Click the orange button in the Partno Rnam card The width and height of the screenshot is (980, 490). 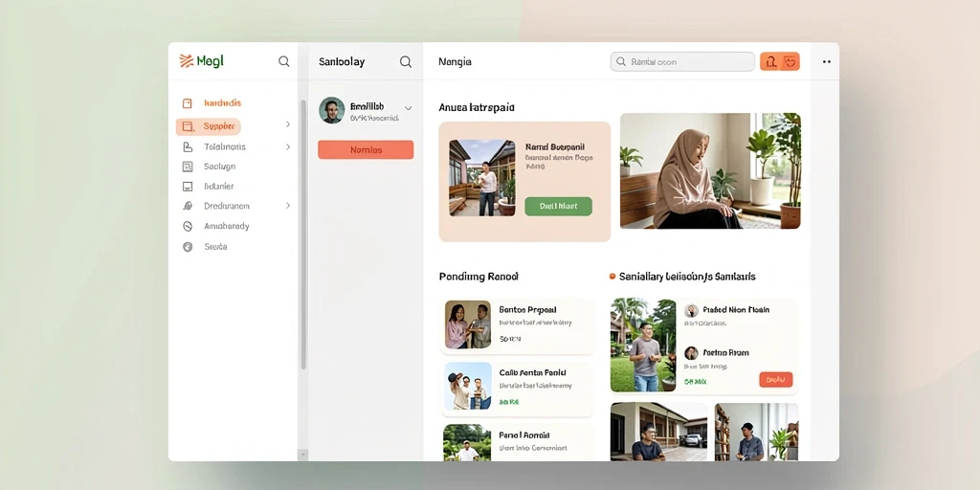tap(775, 379)
